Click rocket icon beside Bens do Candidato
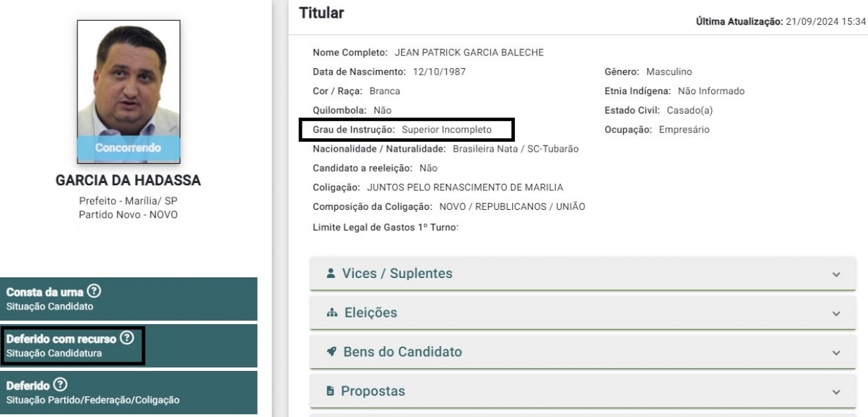This screenshot has width=868, height=417. [331, 352]
